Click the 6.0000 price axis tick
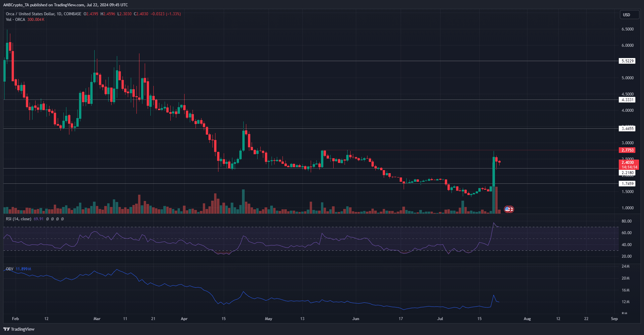This screenshot has height=335, width=644. pos(627,45)
